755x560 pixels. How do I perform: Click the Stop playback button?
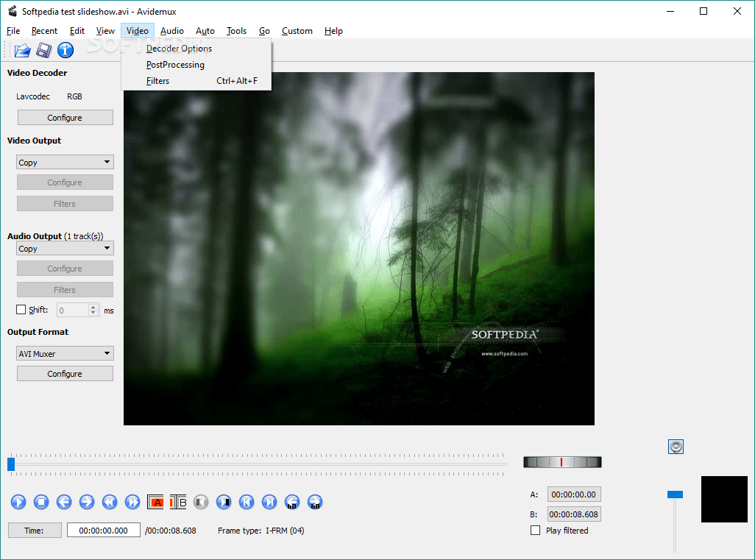(41, 502)
